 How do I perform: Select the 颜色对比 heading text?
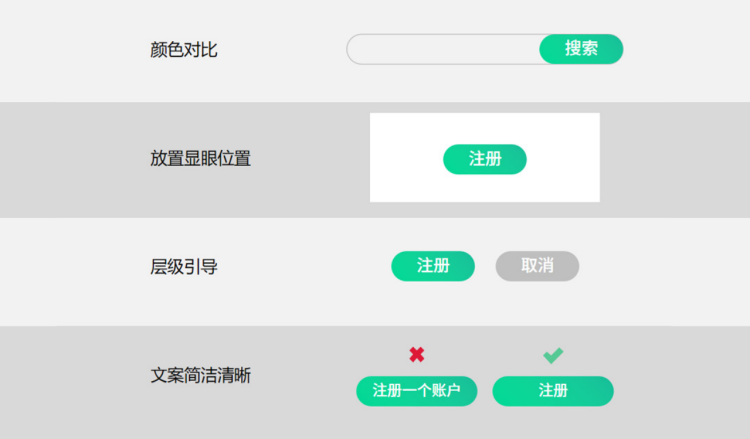pos(184,50)
